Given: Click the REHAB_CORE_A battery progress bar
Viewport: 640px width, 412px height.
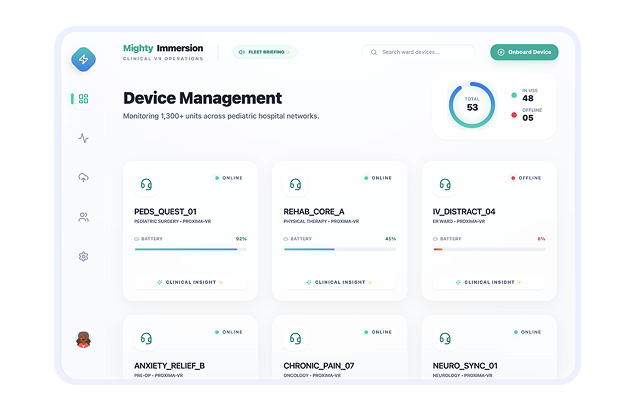Looking at the screenshot, I should [340, 249].
